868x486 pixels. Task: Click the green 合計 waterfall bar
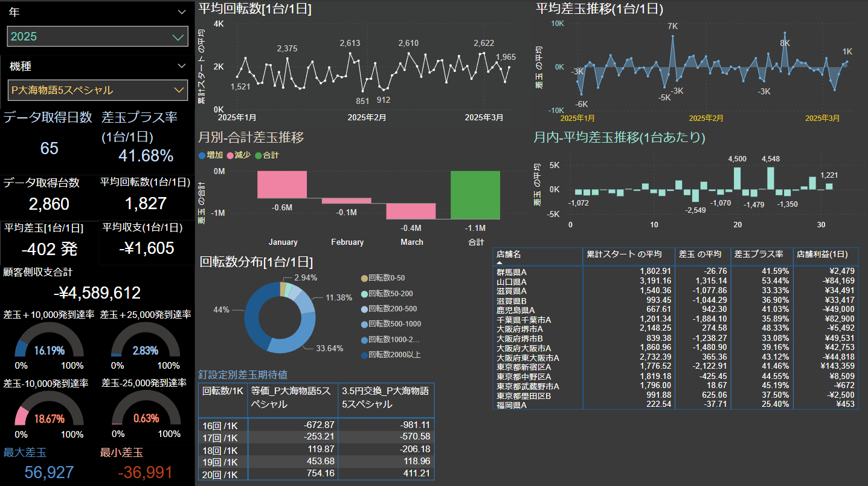[x=475, y=195]
